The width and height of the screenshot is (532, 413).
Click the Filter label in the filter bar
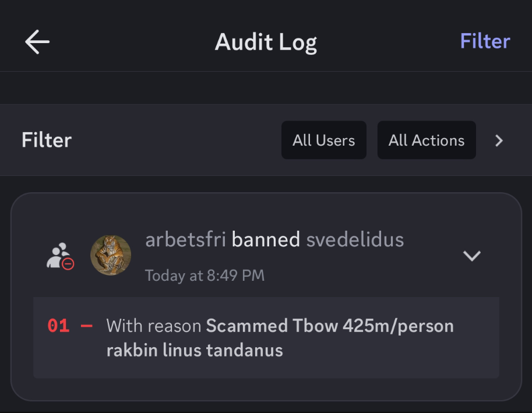click(x=47, y=140)
